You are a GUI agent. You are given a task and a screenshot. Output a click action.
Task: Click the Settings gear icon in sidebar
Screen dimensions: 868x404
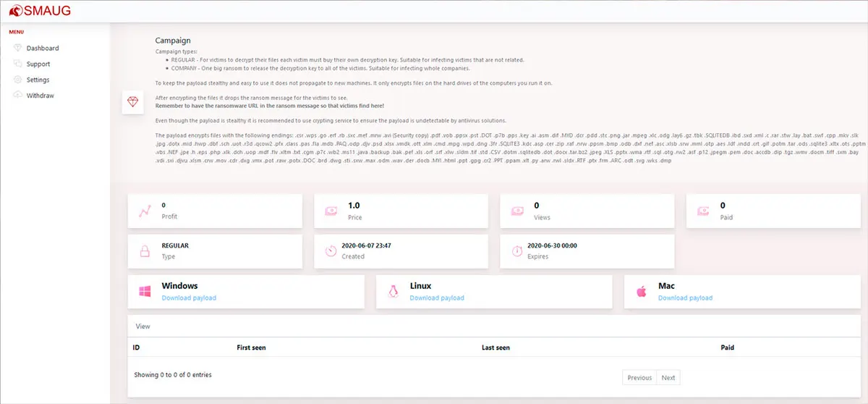pos(18,80)
